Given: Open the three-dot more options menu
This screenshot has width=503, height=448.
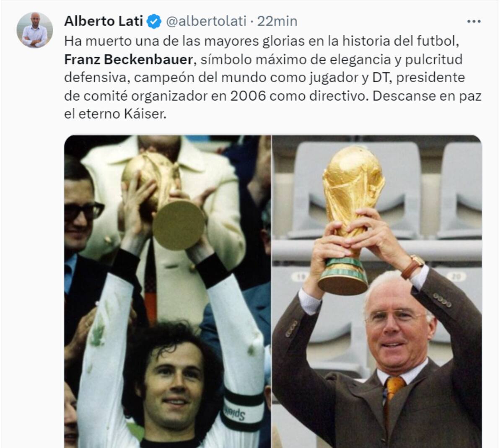Looking at the screenshot, I should coord(474,21).
